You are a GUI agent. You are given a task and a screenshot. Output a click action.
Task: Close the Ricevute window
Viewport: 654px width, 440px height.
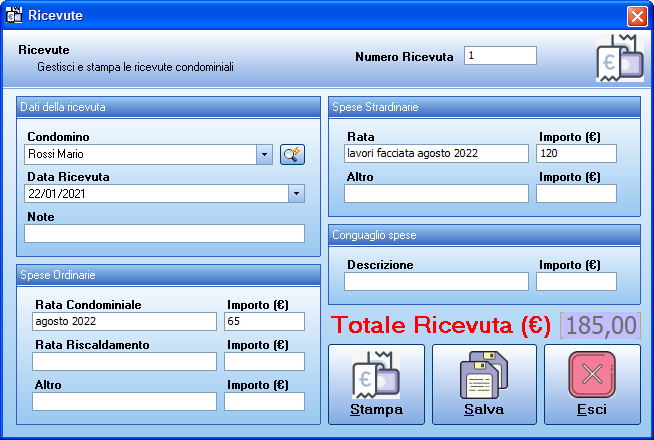coord(637,16)
